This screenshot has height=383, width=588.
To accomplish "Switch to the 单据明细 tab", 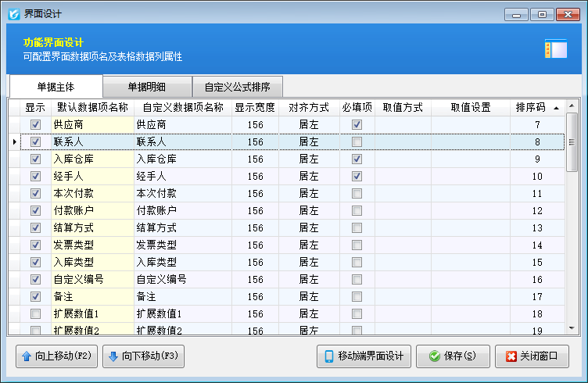I will pyautogui.click(x=147, y=87).
